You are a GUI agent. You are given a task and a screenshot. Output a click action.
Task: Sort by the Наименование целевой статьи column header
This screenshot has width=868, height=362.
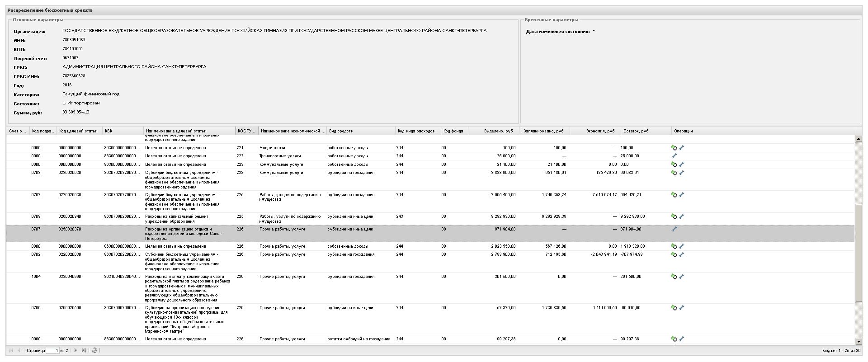189,131
